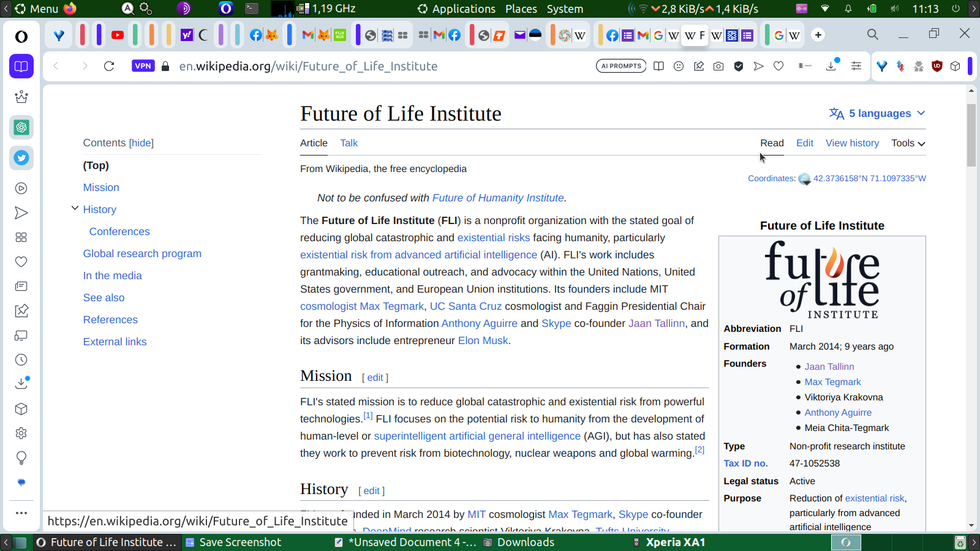Toggle the privacy protection shield icon
This screenshot has height=551, width=980.
[739, 66]
